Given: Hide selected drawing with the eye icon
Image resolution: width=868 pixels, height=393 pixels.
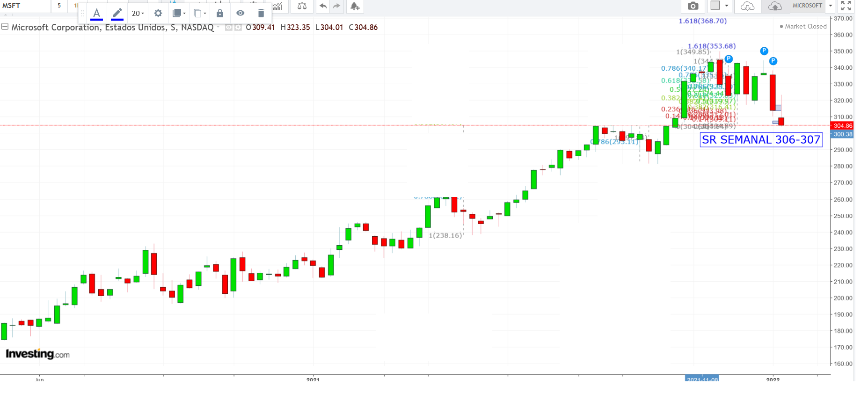Looking at the screenshot, I should coord(241,13).
